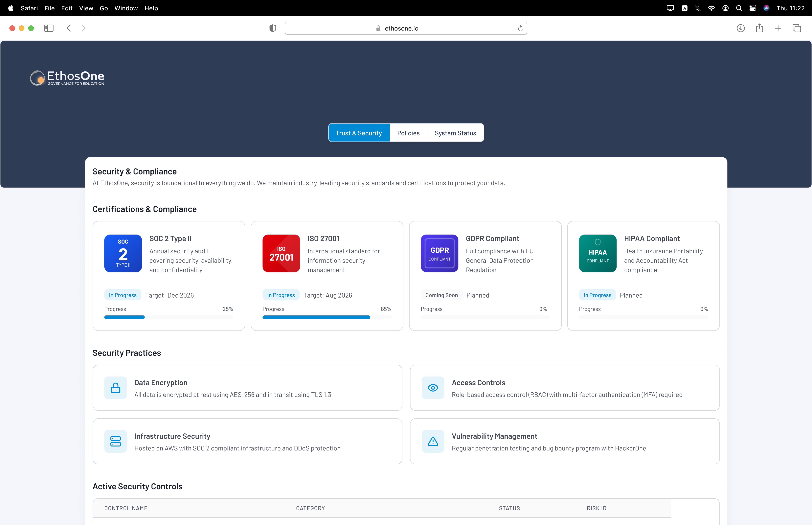
Task: Click the Access Controls eye icon
Action: coord(433,388)
